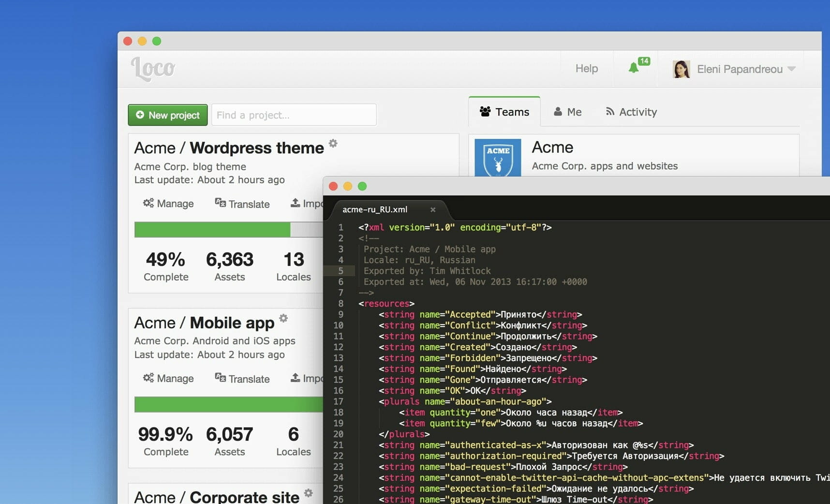Switch to the Activity tab
830x504 pixels.
tap(631, 112)
